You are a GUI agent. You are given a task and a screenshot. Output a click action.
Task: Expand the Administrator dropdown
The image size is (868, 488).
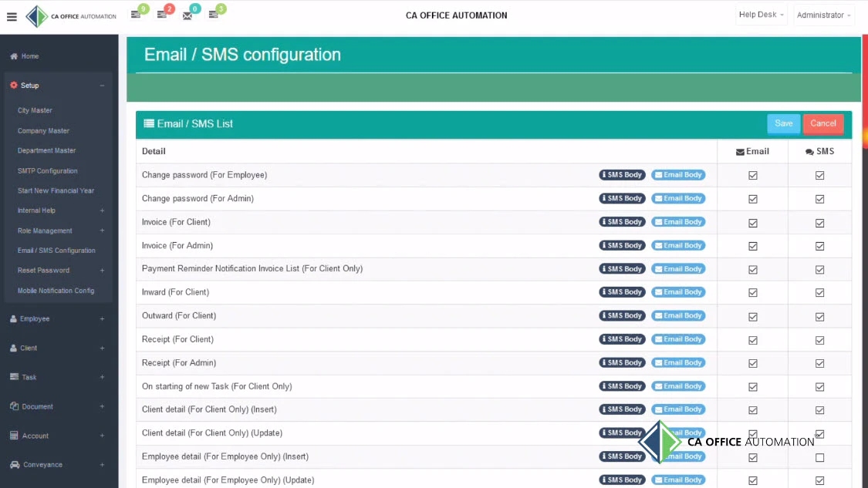823,14
